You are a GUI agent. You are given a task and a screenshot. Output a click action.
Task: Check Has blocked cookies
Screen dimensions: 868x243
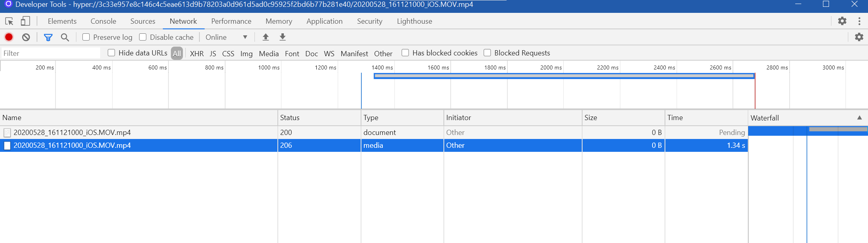point(405,53)
